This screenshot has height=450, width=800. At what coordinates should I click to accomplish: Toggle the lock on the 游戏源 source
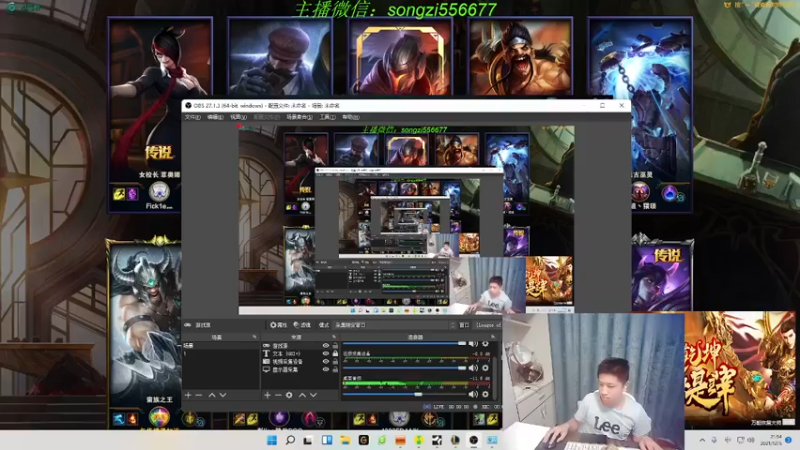[x=335, y=345]
